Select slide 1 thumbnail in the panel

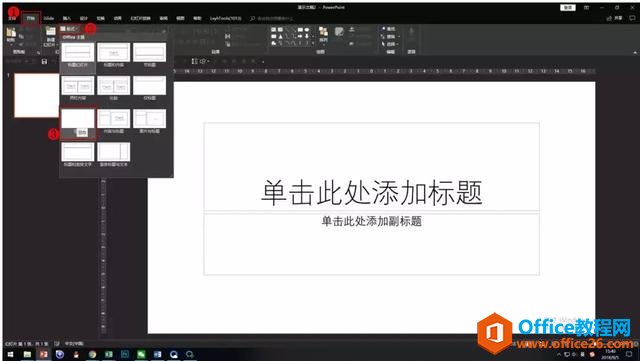coord(37,96)
